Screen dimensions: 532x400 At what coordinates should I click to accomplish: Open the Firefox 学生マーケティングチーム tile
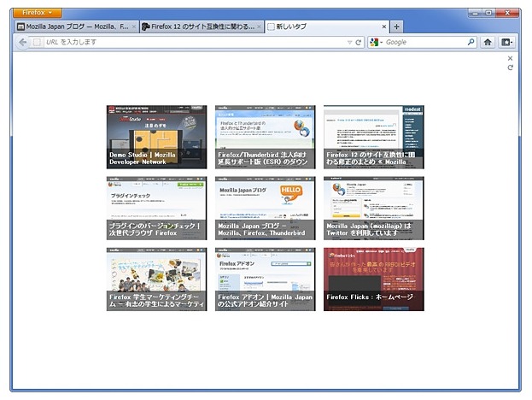pos(156,279)
